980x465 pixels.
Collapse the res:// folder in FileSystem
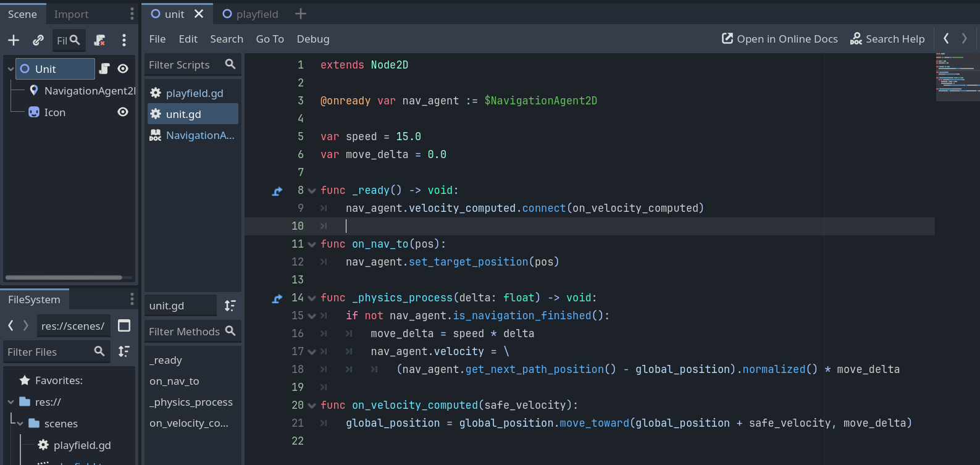click(10, 402)
